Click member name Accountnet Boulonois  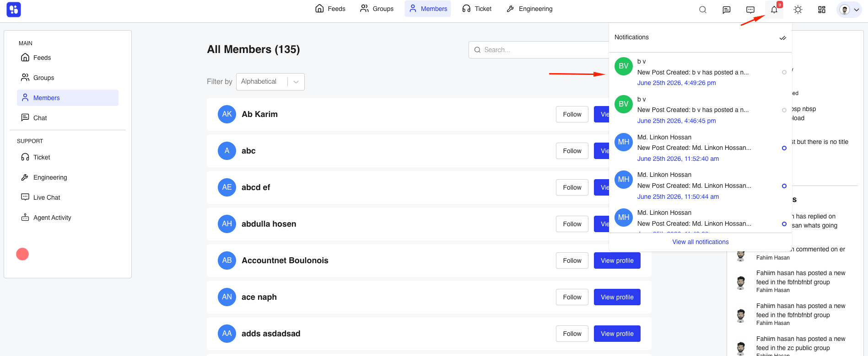pyautogui.click(x=285, y=260)
